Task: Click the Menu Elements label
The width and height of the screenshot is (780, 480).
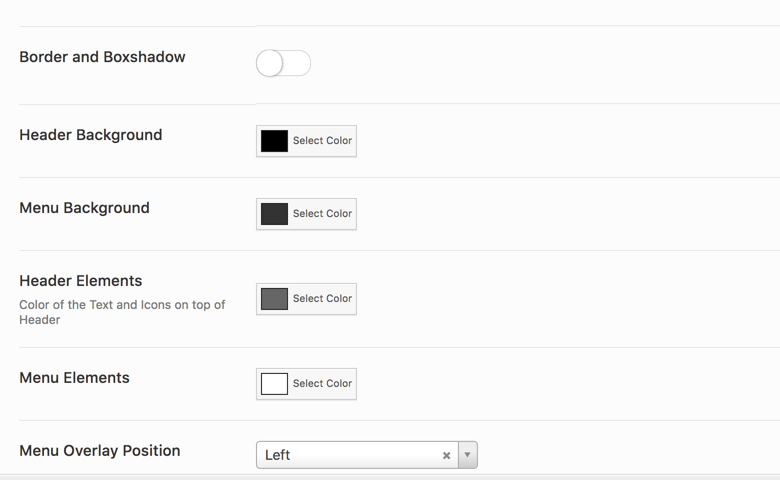Action: 74,378
